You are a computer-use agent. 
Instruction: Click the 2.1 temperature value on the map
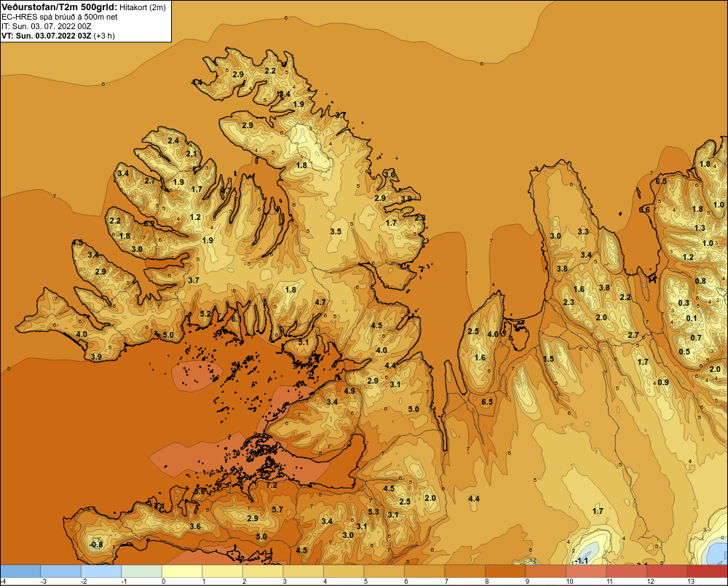point(191,154)
